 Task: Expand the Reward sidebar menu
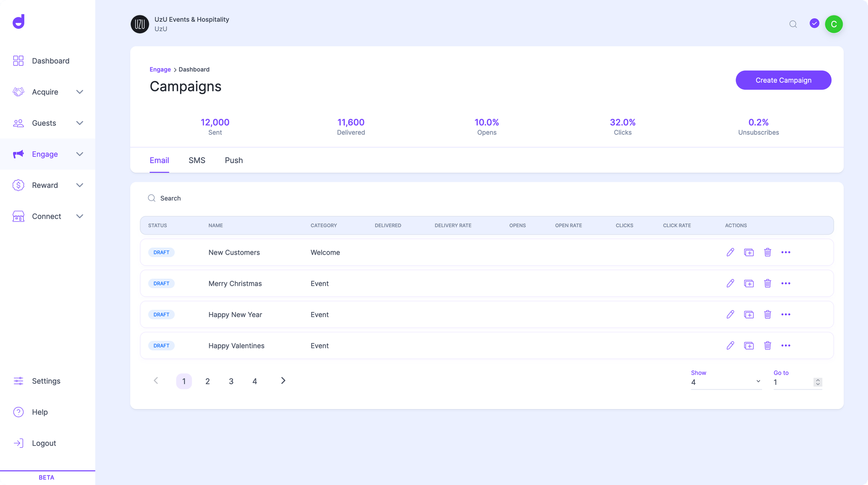coord(79,185)
